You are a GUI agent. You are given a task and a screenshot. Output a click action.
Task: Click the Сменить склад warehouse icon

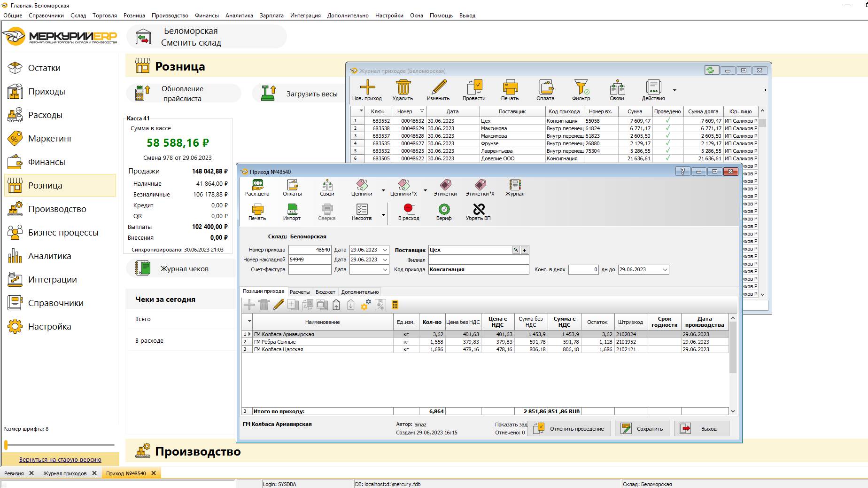pyautogui.click(x=143, y=37)
